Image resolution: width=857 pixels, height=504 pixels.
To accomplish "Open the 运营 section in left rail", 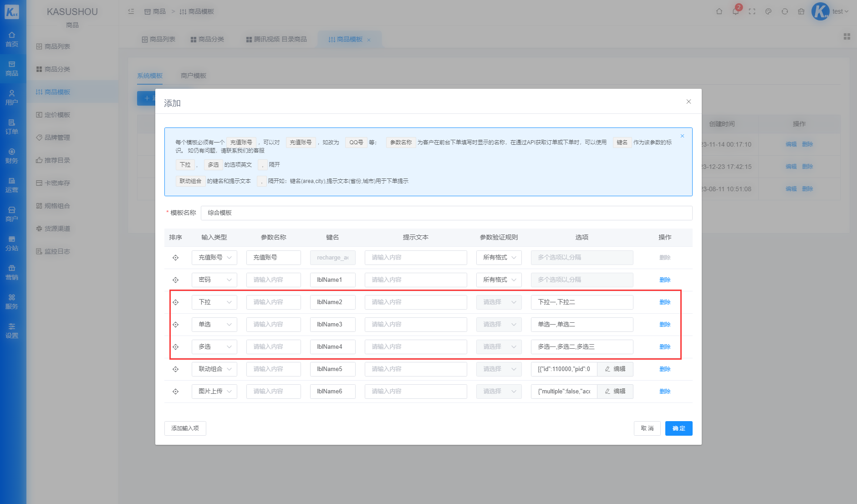I will point(12,185).
